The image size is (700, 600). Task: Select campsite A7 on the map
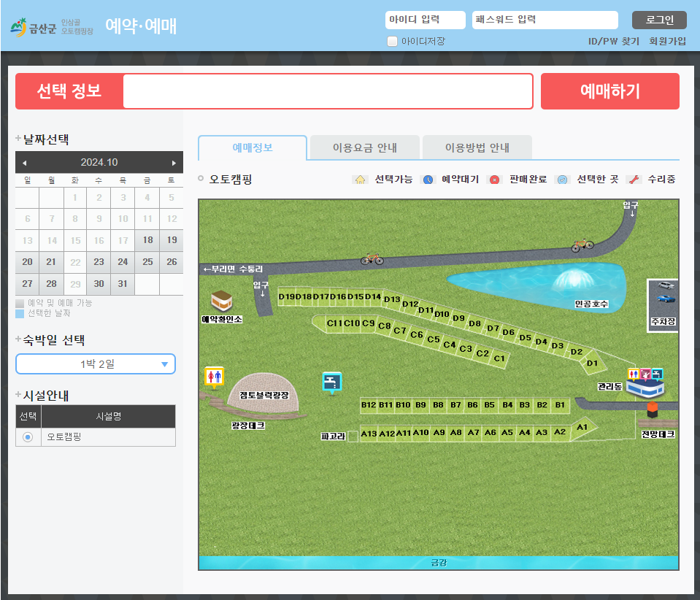click(473, 433)
